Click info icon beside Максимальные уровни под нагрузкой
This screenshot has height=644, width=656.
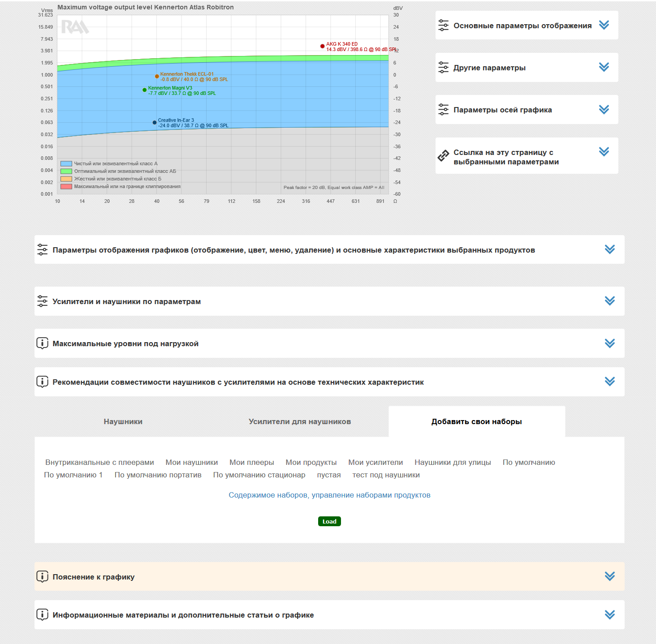(x=42, y=343)
